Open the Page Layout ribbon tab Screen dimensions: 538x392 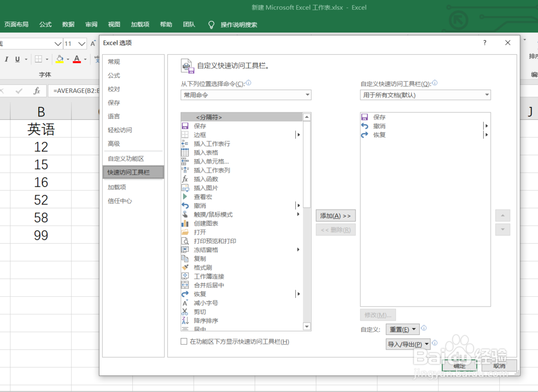tap(17, 24)
